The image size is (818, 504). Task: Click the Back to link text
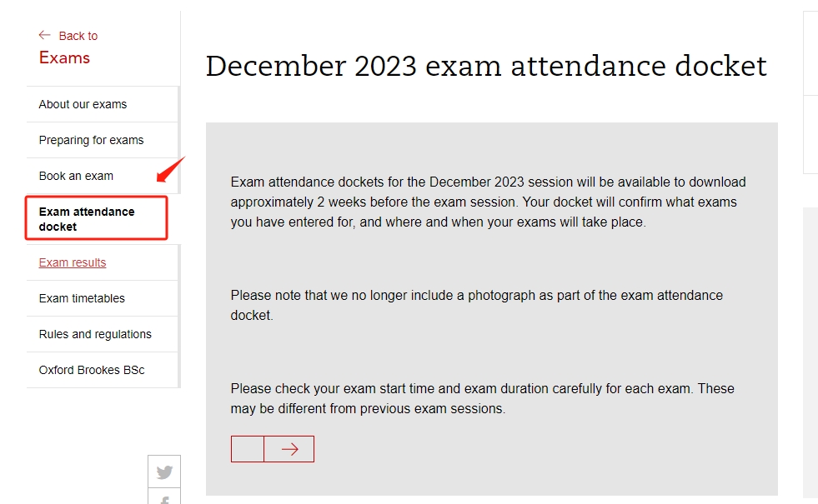coord(78,36)
